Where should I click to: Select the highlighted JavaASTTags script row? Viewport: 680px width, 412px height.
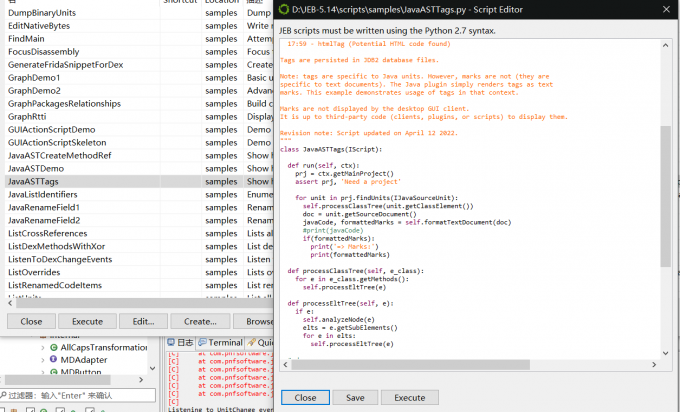(139, 182)
